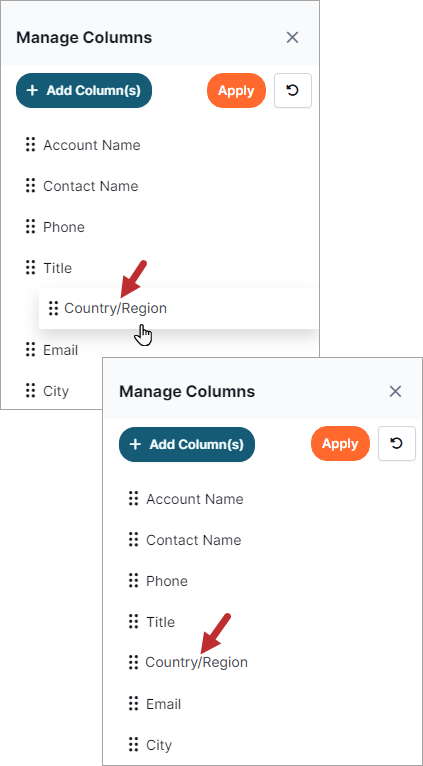
Task: Close the lower Manage Columns panel
Action: coord(395,391)
